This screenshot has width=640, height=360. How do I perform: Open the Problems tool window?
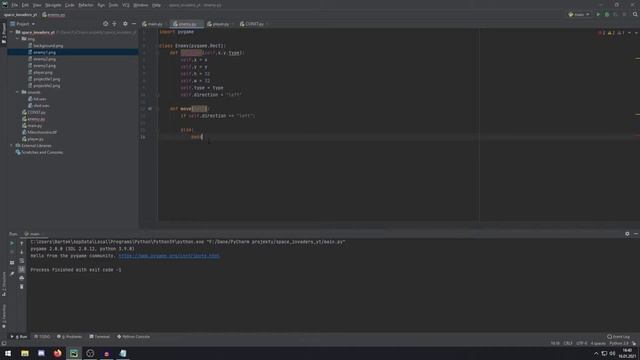[x=69, y=337]
